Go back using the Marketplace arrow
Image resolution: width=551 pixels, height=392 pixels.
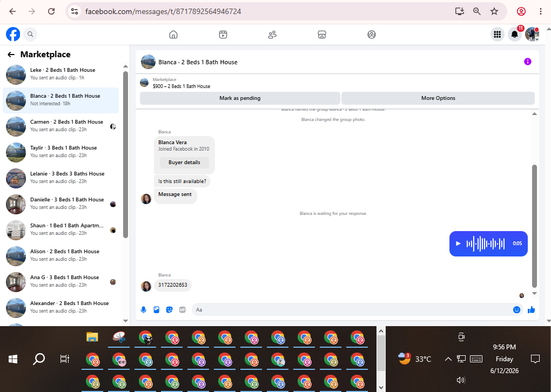click(x=11, y=55)
